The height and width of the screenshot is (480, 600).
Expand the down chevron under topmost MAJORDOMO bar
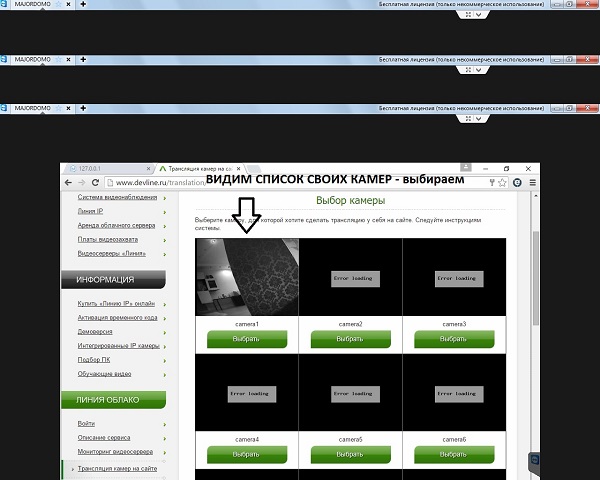[x=479, y=15]
